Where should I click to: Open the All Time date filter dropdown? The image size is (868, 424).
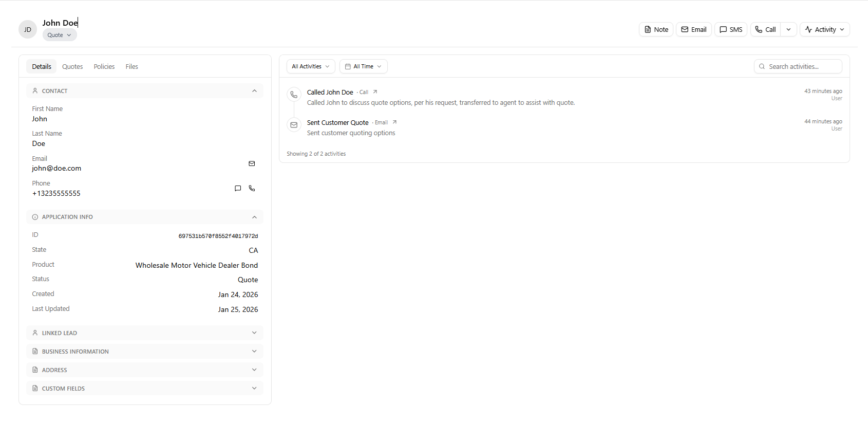[363, 66]
